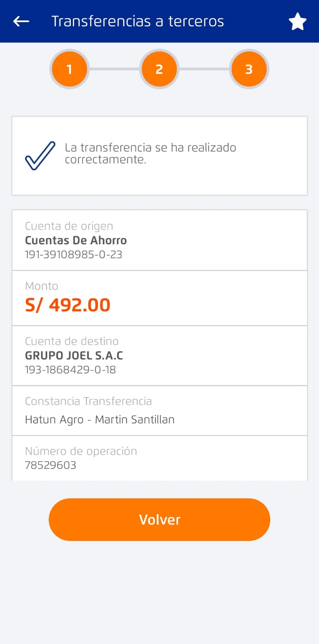This screenshot has height=644, width=319.
Task: Tap the Cuenta de origen label
Action: [69, 226]
